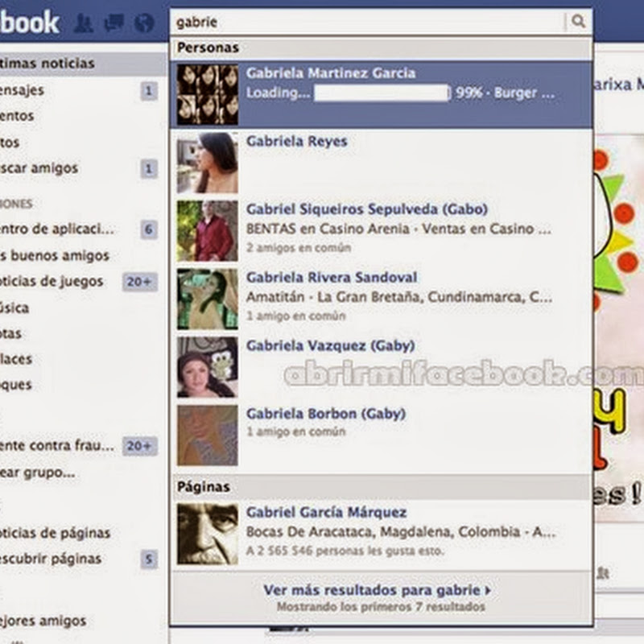Screen dimensions: 644x644
Task: Click the Facebook logo
Action: (30, 23)
